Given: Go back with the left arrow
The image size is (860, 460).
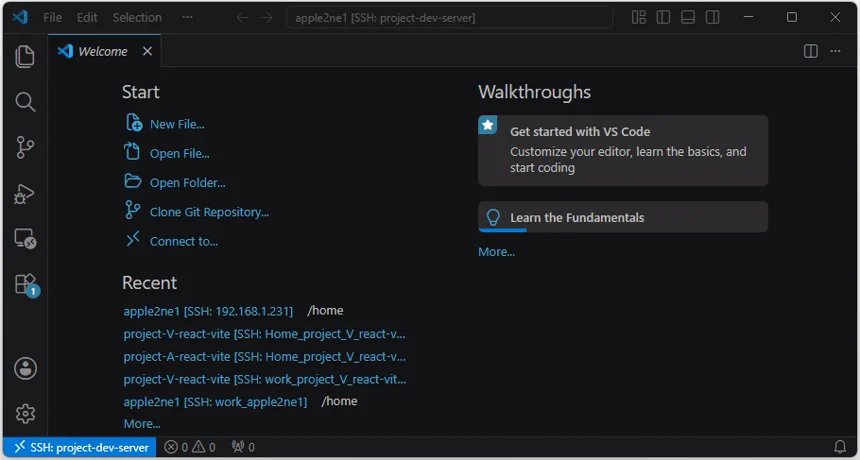Looking at the screenshot, I should 242,18.
